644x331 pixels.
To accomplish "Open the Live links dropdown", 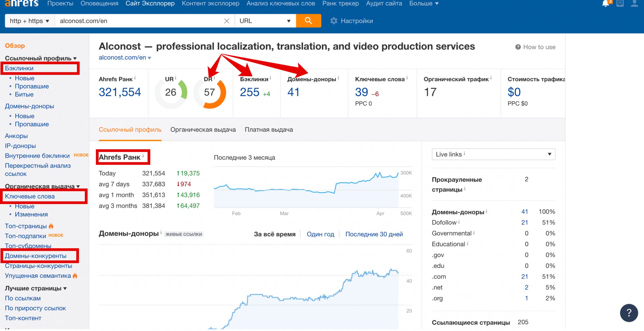I will (x=493, y=154).
